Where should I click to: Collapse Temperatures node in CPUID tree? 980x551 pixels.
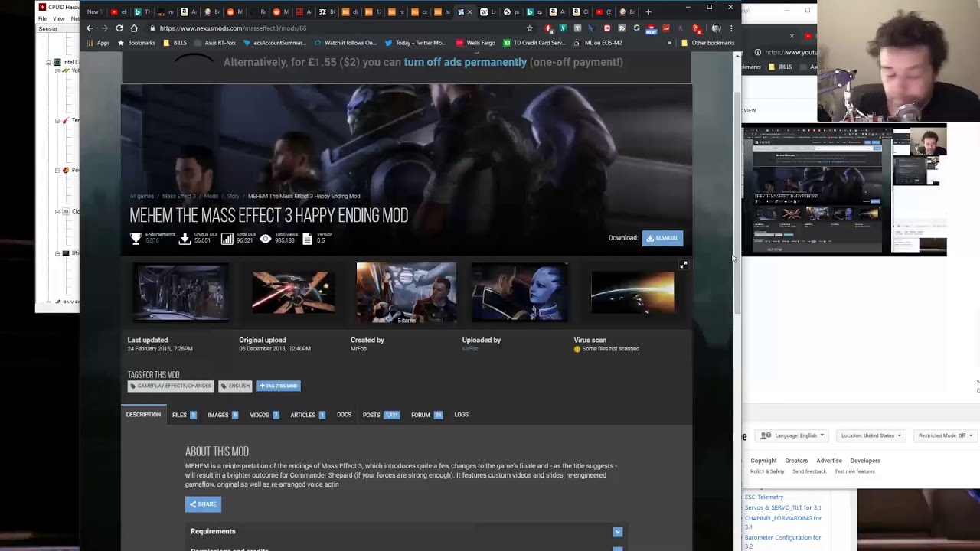[57, 120]
